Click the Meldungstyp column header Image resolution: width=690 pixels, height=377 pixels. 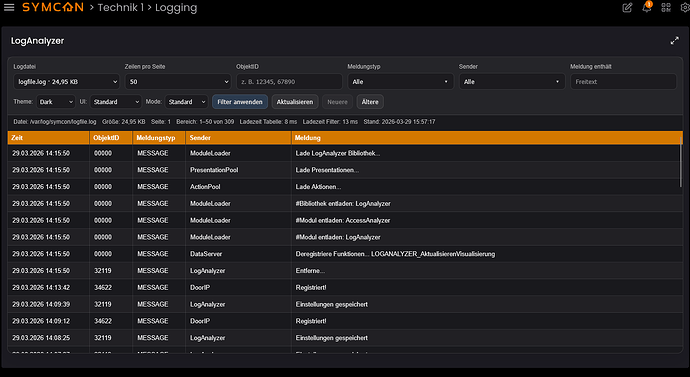pyautogui.click(x=159, y=138)
